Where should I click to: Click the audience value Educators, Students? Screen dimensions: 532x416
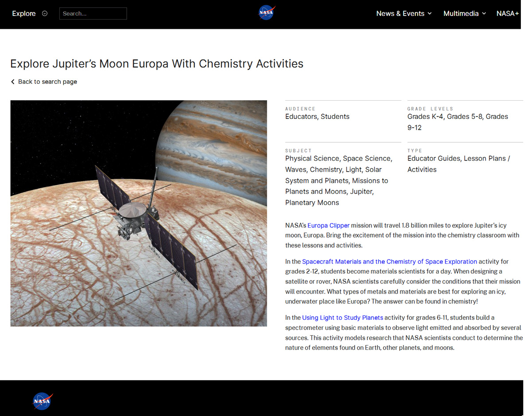pos(317,117)
